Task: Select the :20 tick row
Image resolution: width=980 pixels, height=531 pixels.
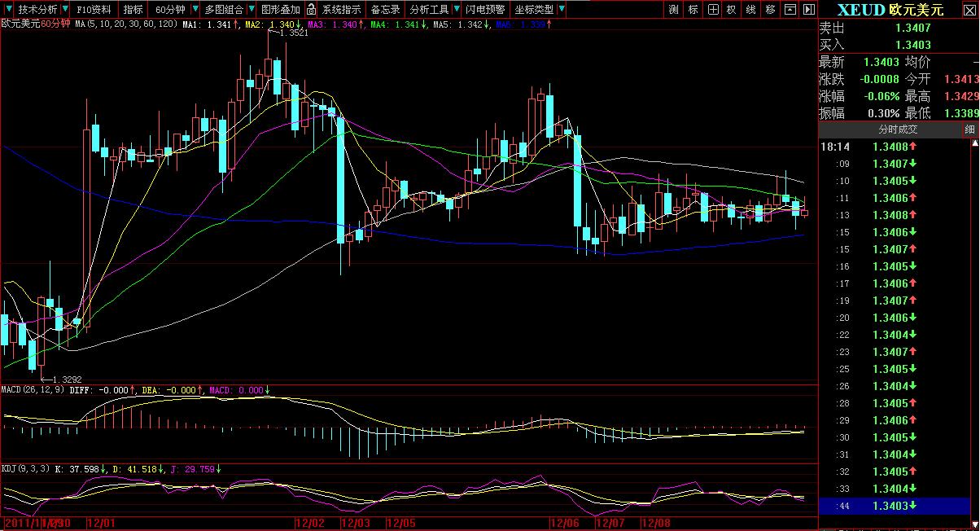Action: [894, 318]
